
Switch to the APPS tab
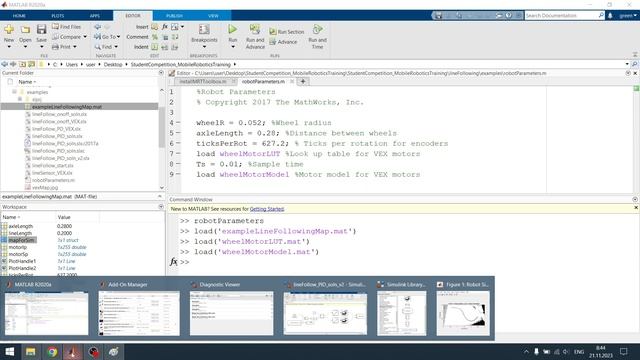(x=95, y=16)
